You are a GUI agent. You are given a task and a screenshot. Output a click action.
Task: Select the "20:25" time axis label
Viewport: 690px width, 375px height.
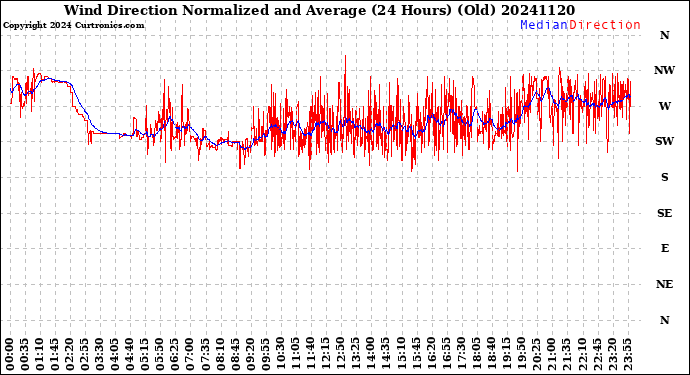coord(536,354)
